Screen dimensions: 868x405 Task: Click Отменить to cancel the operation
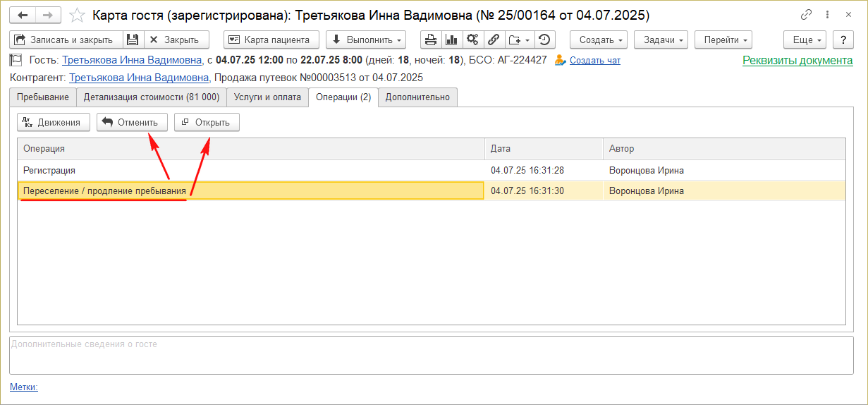coord(132,123)
